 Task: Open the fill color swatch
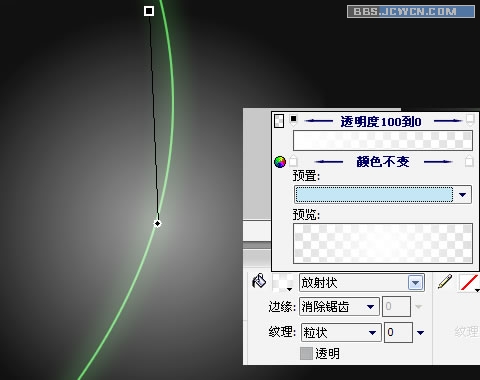(282, 283)
